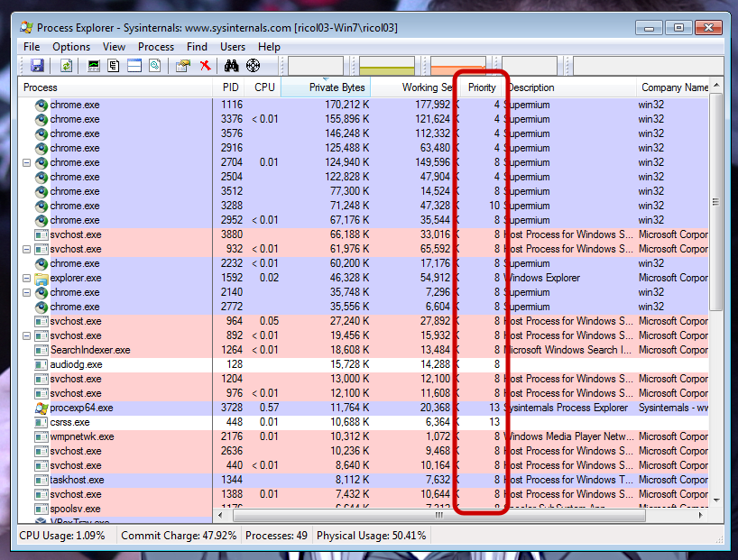Open the Options menu
Viewport: 738px width, 560px height.
(x=71, y=47)
